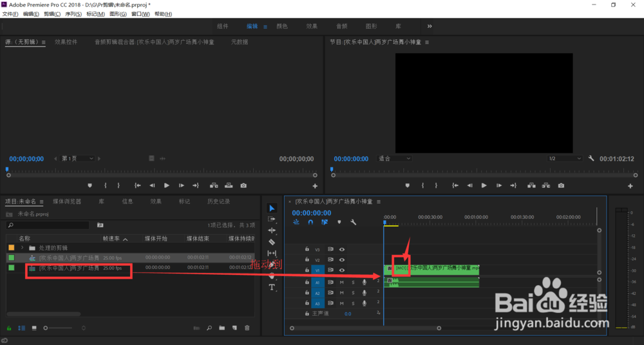This screenshot has height=345, width=644.
Task: Add marker in Program monitor
Action: click(x=408, y=185)
